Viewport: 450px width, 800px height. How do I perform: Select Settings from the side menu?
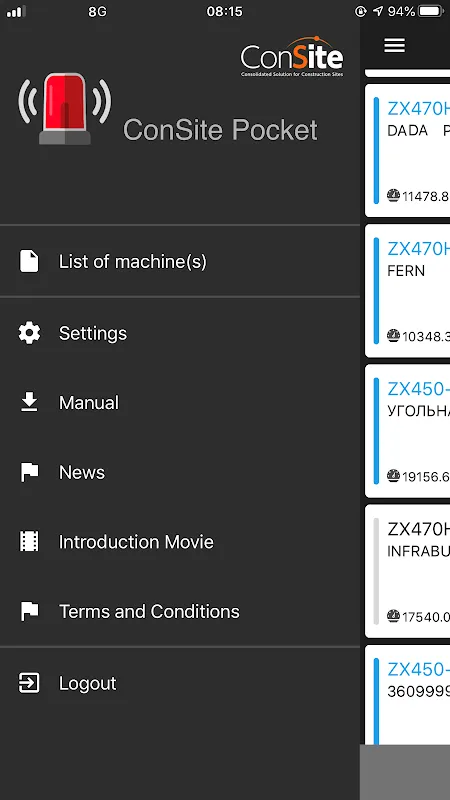(180, 333)
